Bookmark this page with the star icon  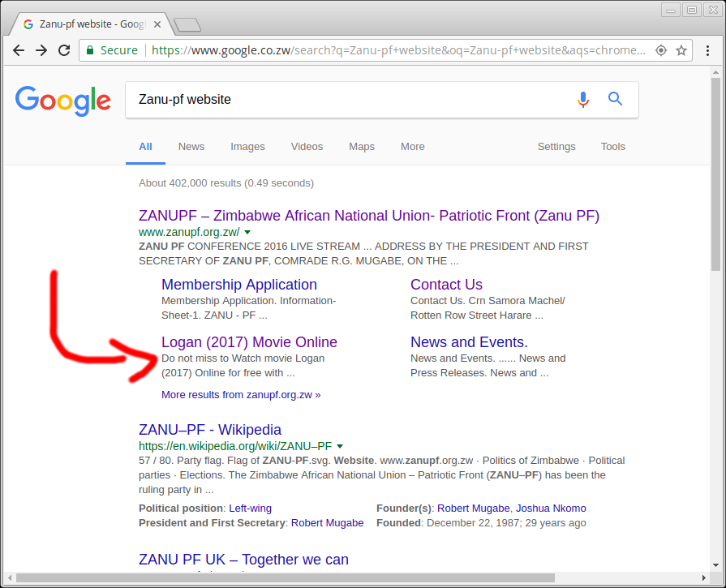(x=681, y=50)
